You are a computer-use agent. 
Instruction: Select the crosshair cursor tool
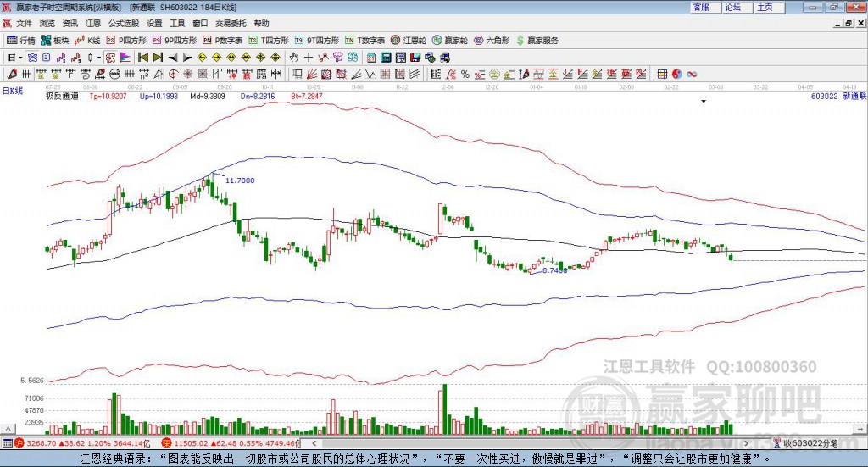click(309, 58)
